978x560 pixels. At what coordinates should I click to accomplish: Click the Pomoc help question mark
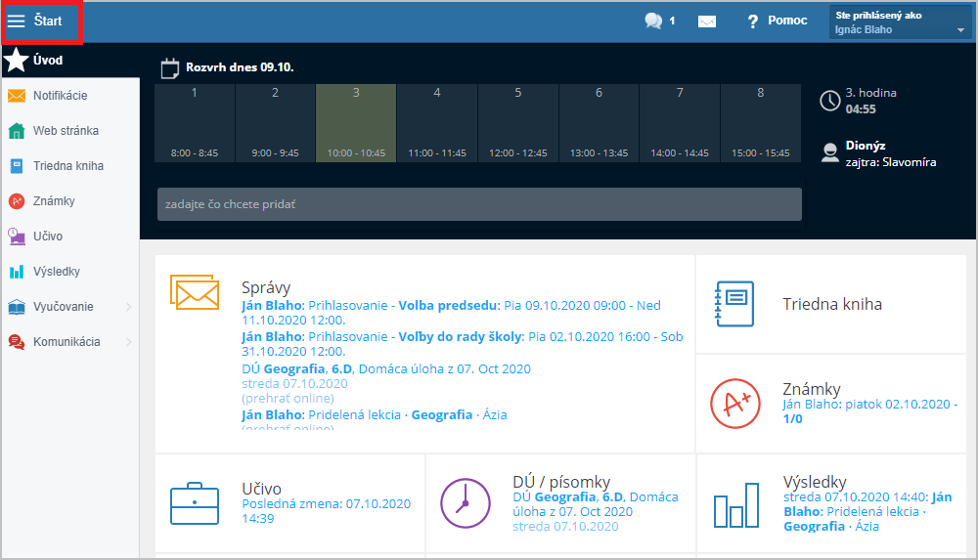(753, 21)
